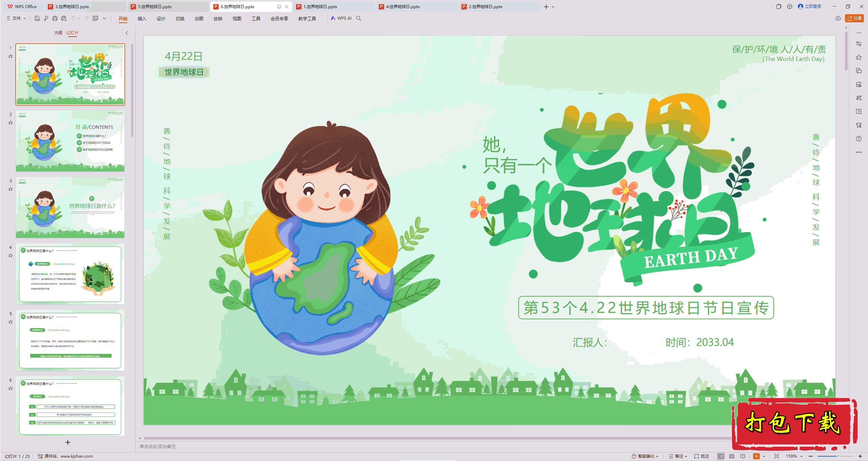Click the presenter display icon on active tab

coord(279,6)
